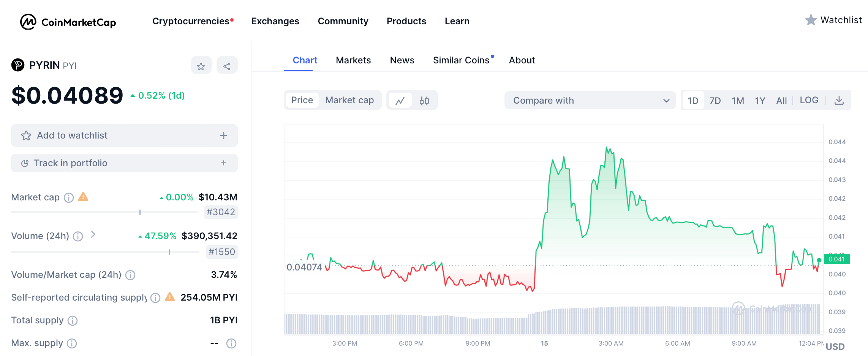Click the #1550 volume rank
The height and width of the screenshot is (356, 868).
(222, 252)
